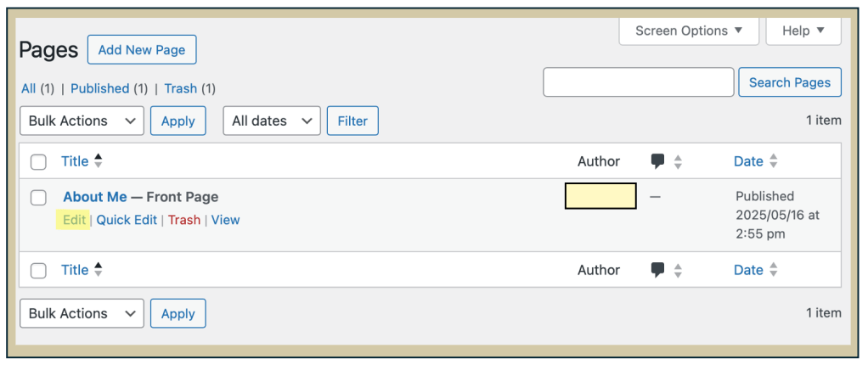Image resolution: width=868 pixels, height=365 pixels.
Task: Switch to the Trash pages view
Action: pyautogui.click(x=180, y=88)
